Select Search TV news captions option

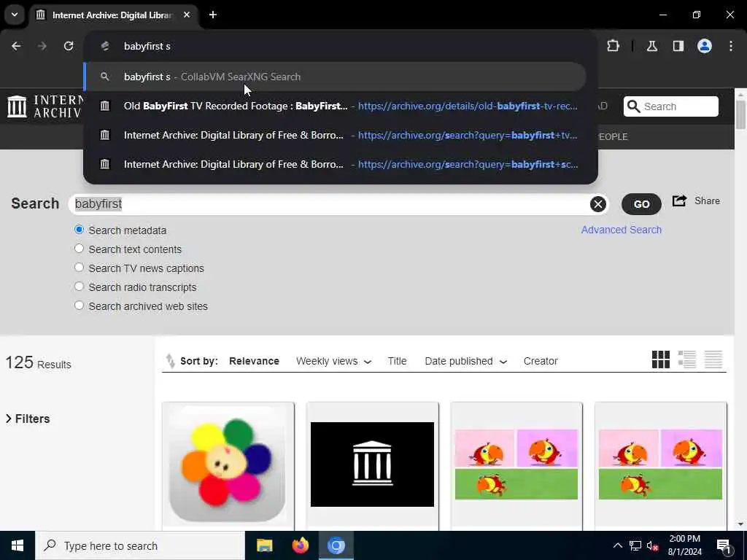(x=79, y=268)
